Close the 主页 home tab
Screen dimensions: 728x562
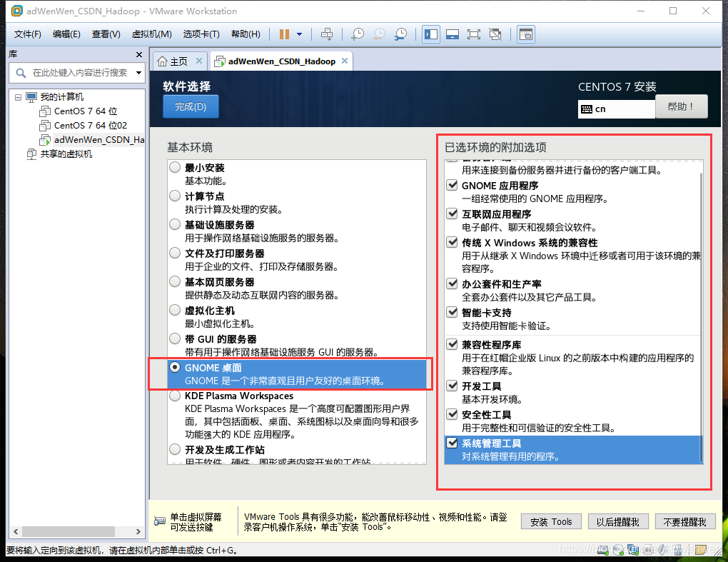click(198, 61)
